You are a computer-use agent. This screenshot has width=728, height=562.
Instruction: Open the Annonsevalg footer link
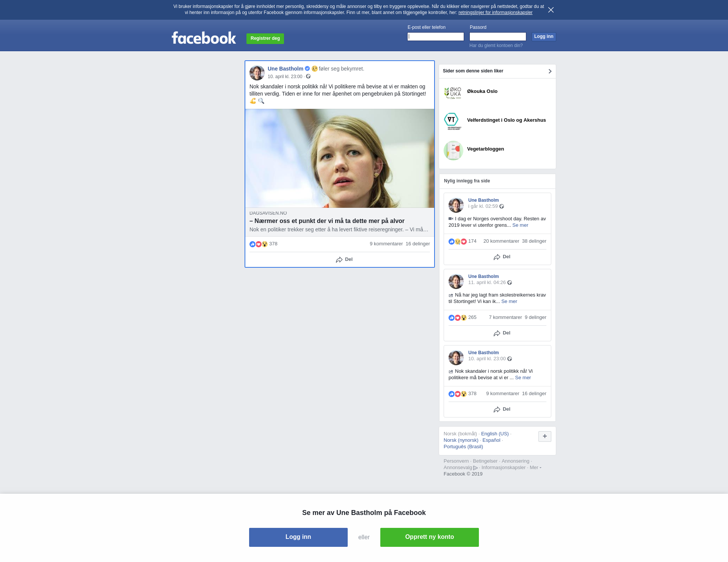click(x=461, y=468)
